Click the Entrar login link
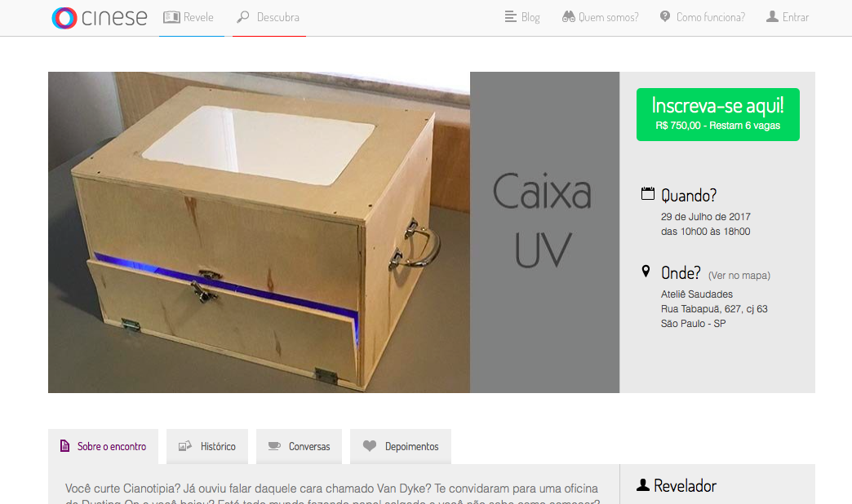The height and width of the screenshot is (504, 852). (x=796, y=17)
